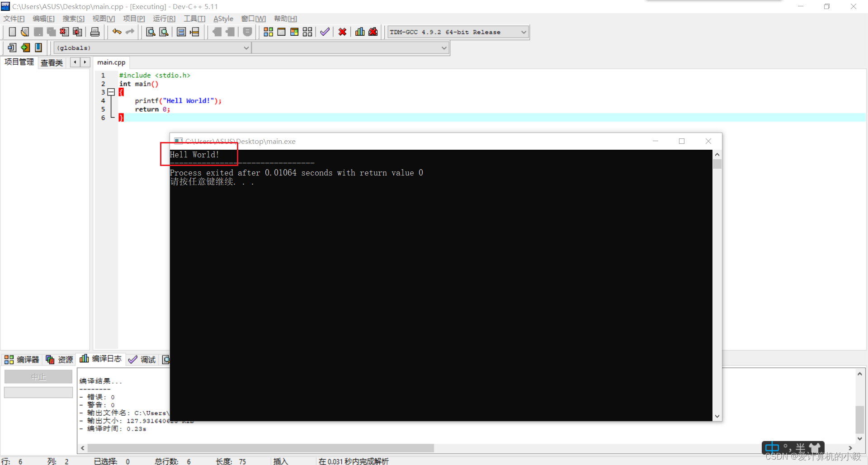Open the 编译器 bottom tab
The width and height of the screenshot is (868, 465).
pyautogui.click(x=22, y=360)
